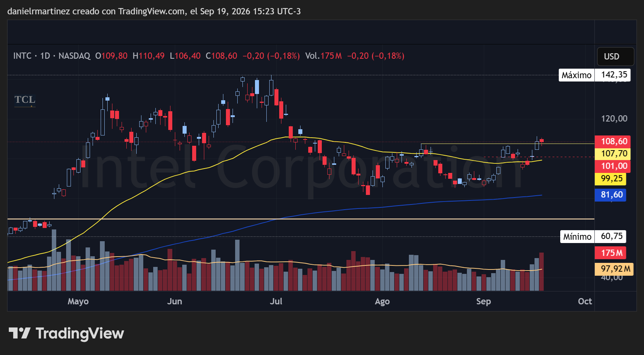Click the orange 97,92M volume average label
This screenshot has height=355, width=644.
614,269
